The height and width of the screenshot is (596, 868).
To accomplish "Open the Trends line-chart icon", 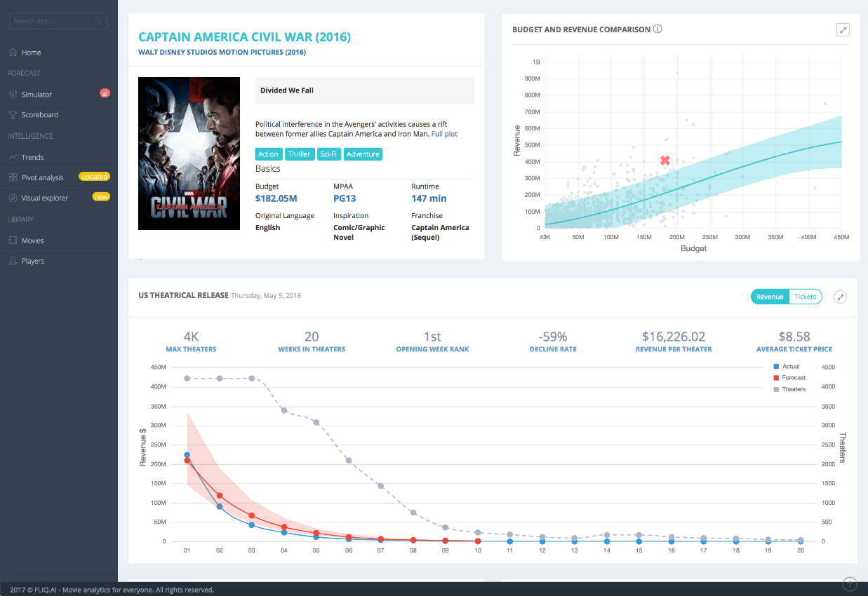I will click(x=13, y=157).
